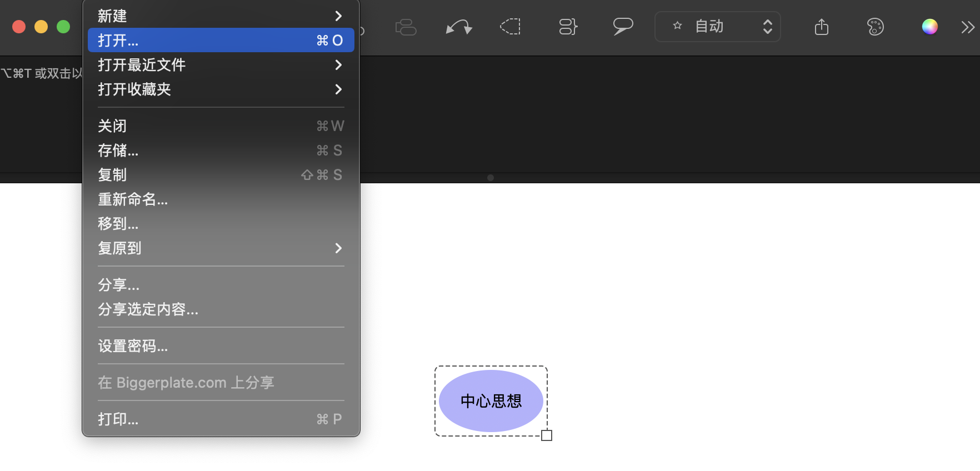This screenshot has height=471, width=980.
Task: Select 存储… menu item
Action: click(x=221, y=150)
